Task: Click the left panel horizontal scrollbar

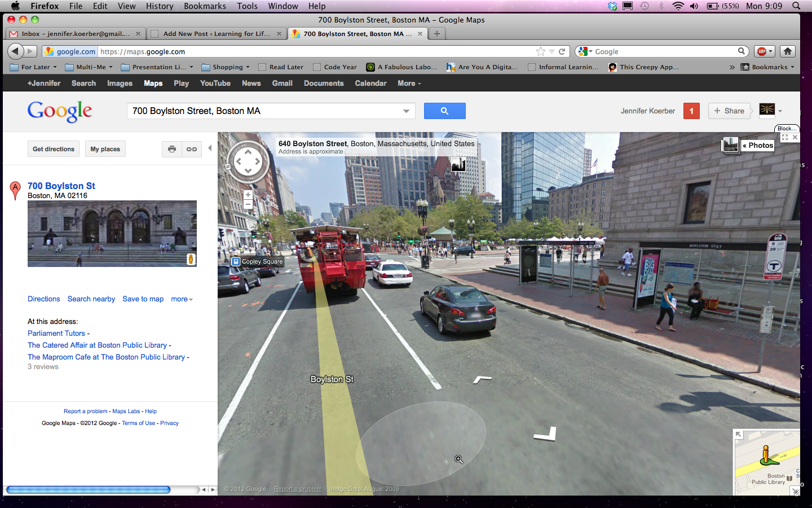Action: click(88, 489)
